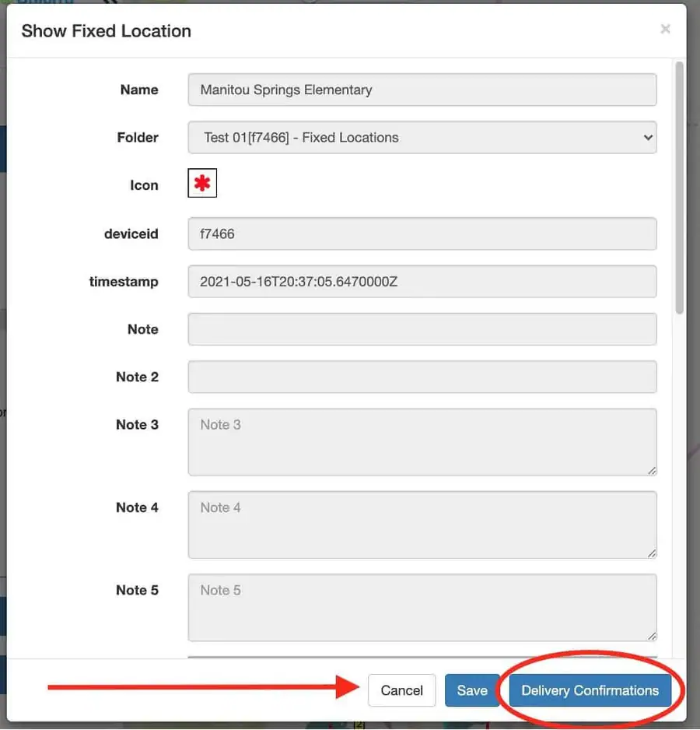Screen dimensions: 700x730
Task: Click the blue Save button
Action: (472, 690)
